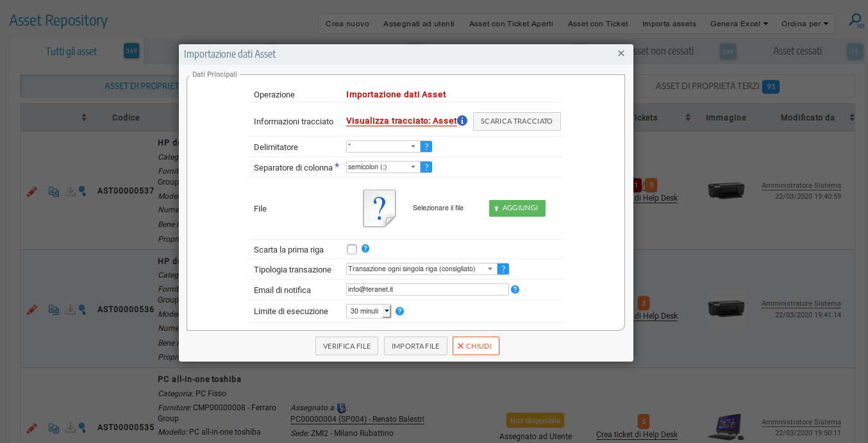Click the help icon next to Scarta la prima riga

[x=365, y=249]
